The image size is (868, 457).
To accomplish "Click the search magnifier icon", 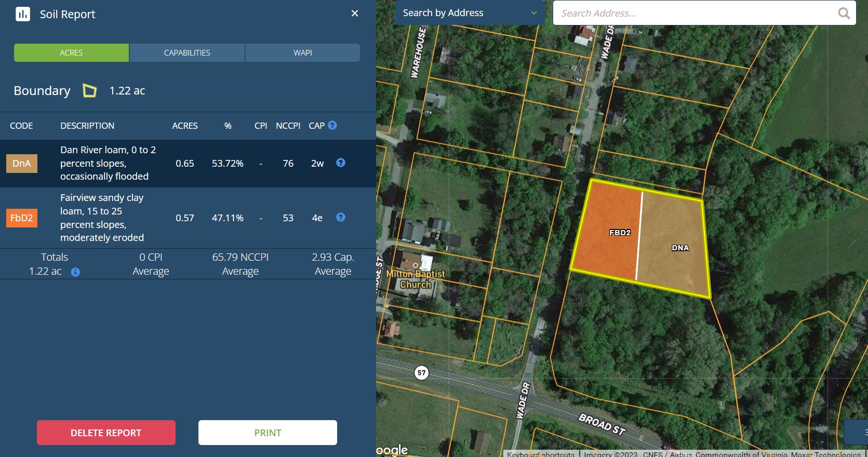I will tap(844, 14).
